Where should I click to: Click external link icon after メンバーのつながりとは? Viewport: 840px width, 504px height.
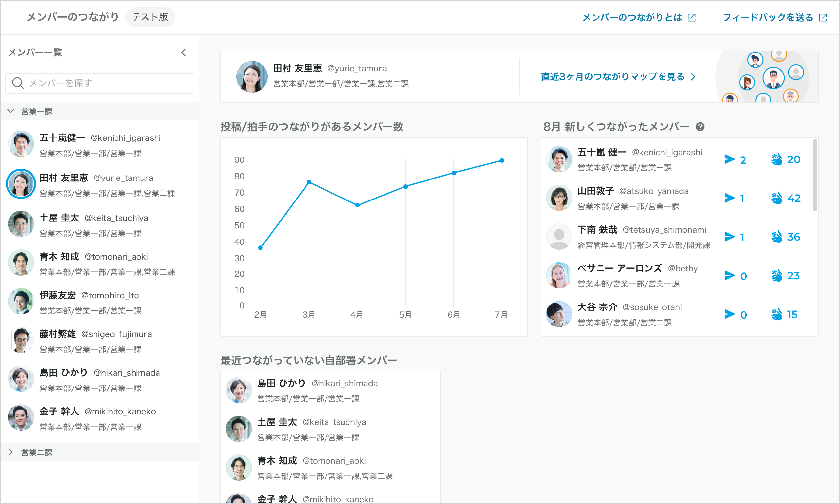[x=692, y=18]
